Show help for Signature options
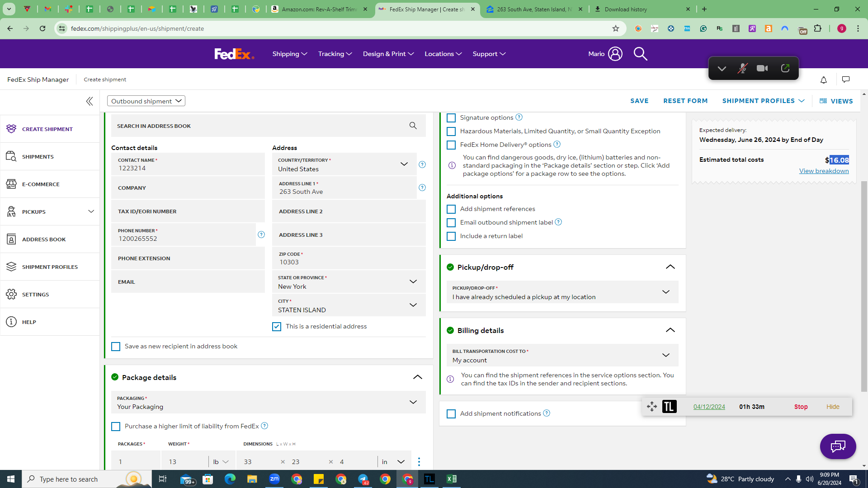Viewport: 868px width, 488px height. (519, 117)
